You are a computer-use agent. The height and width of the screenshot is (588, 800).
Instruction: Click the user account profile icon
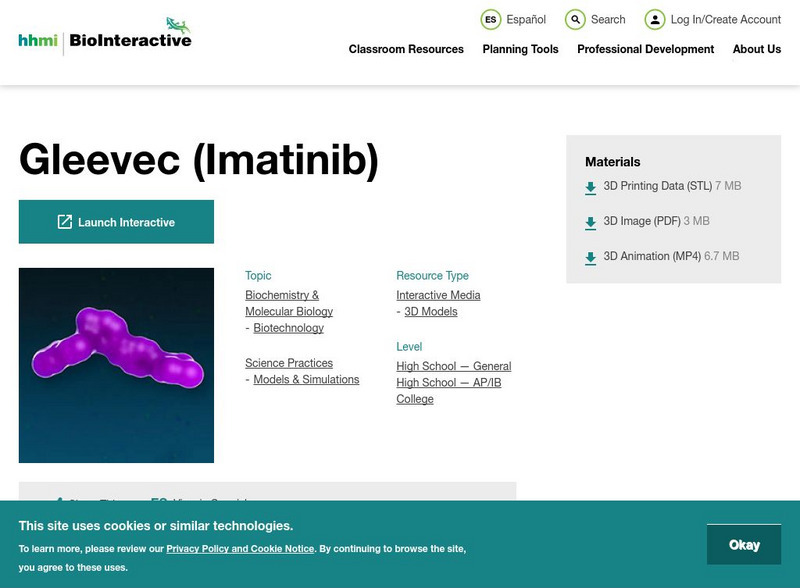(x=655, y=20)
